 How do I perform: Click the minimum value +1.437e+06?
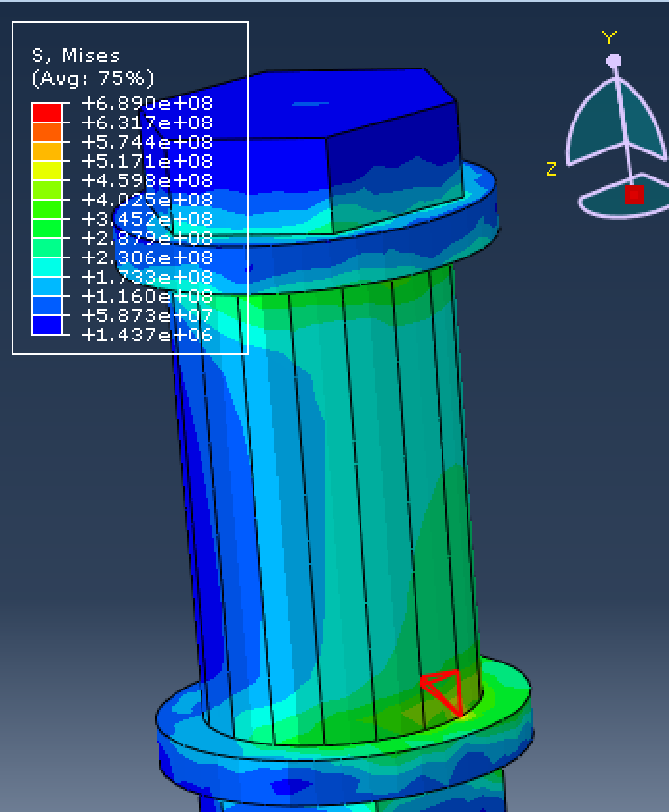pos(147,335)
